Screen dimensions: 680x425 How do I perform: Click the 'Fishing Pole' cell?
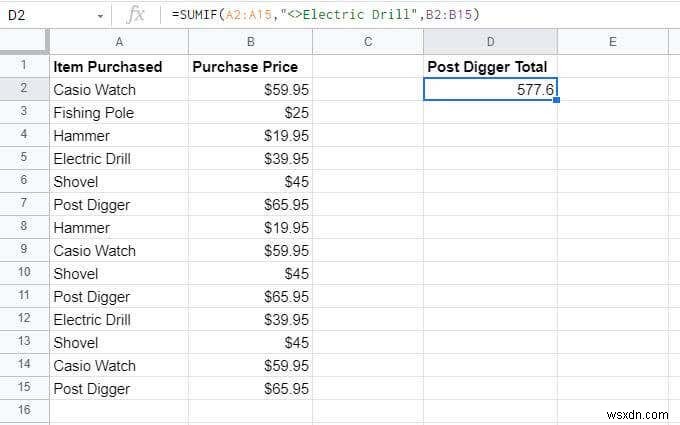pos(120,112)
